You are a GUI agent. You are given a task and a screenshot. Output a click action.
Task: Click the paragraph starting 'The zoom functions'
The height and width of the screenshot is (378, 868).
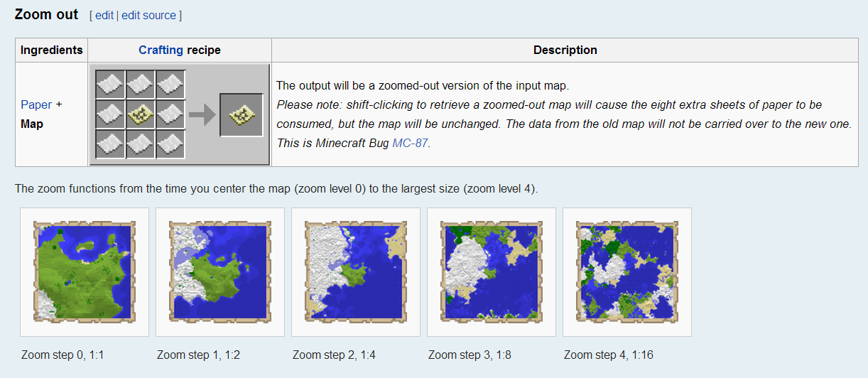(276, 189)
